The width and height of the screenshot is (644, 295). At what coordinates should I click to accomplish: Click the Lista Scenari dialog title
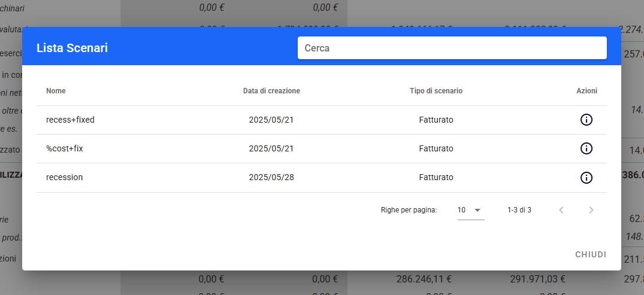(x=72, y=48)
